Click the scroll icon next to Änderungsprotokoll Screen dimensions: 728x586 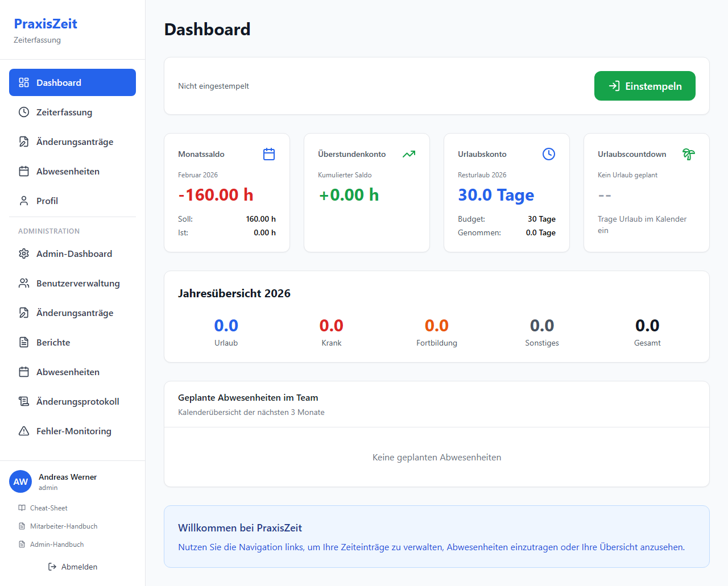click(24, 401)
